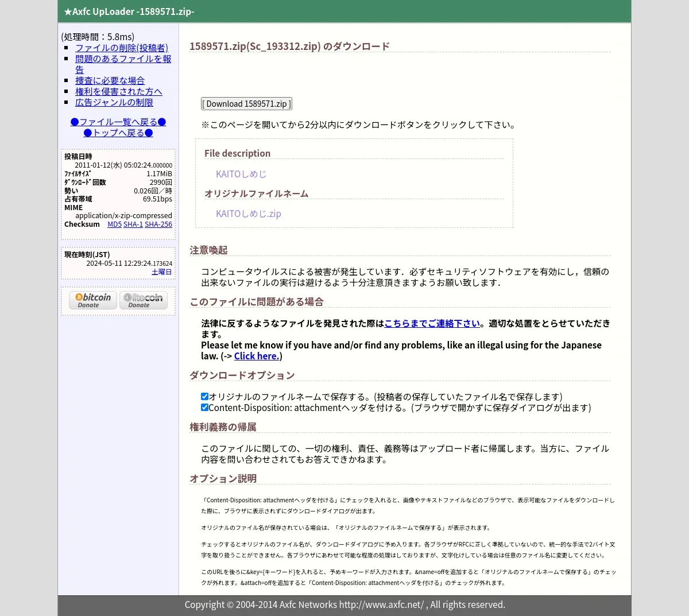Click the English 'Click here.' link

[257, 356]
